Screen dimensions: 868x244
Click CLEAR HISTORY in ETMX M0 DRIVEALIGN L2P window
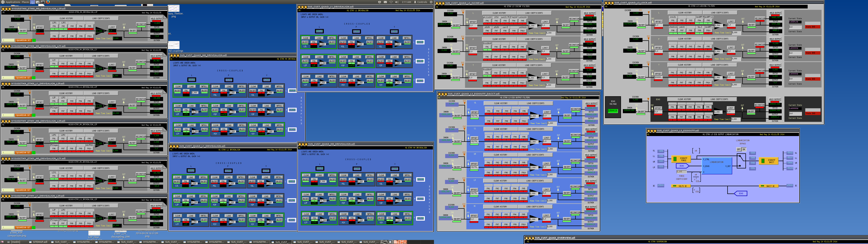coord(66,18)
